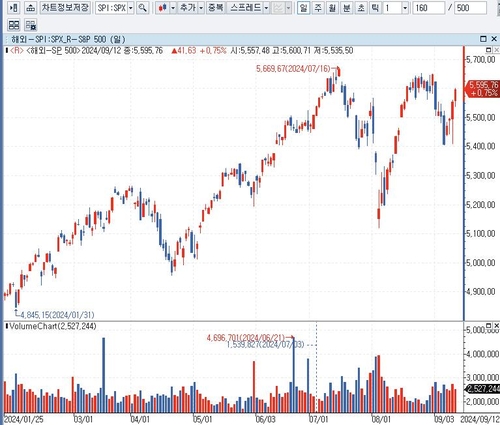
Task: Select the 초 second period toggle
Action: 361,8
